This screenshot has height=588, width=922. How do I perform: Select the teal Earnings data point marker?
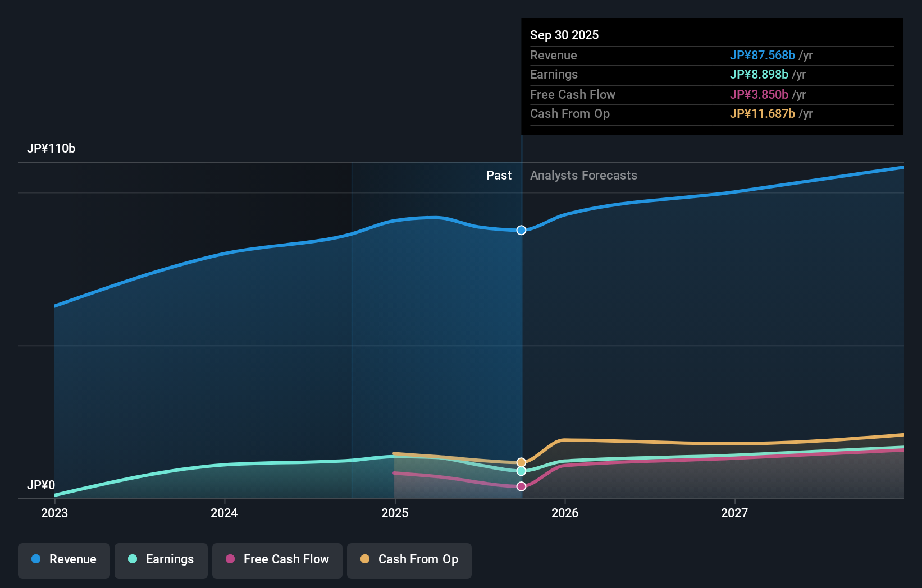pyautogui.click(x=521, y=471)
